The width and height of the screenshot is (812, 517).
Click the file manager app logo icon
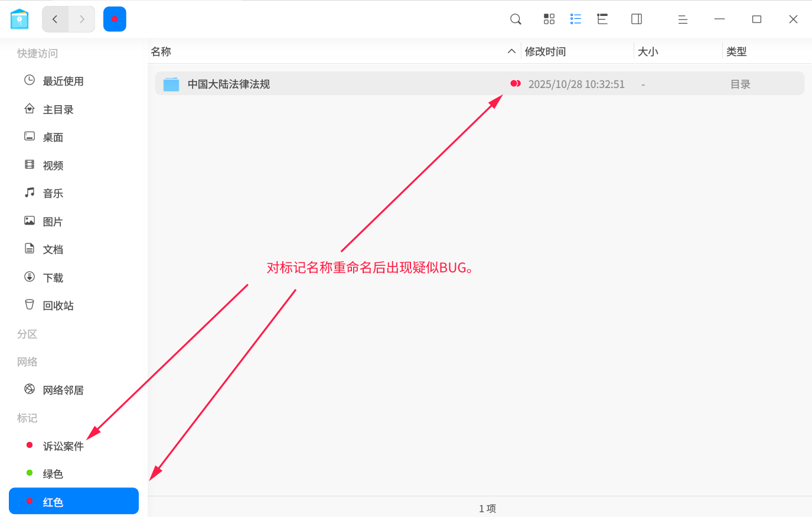(x=19, y=19)
